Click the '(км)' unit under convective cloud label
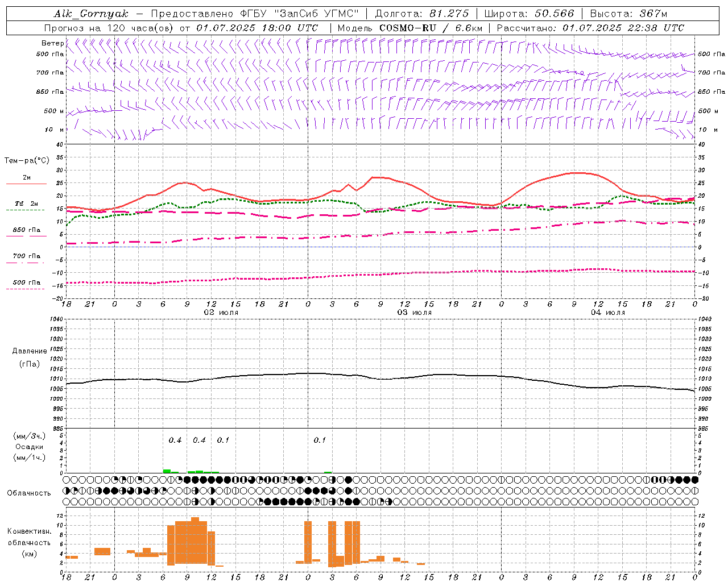Image resolution: width=728 pixels, height=582 pixels. pos(29,553)
